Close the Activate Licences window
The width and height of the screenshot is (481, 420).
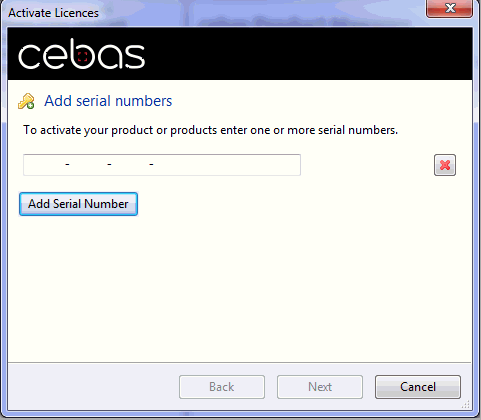tap(449, 8)
